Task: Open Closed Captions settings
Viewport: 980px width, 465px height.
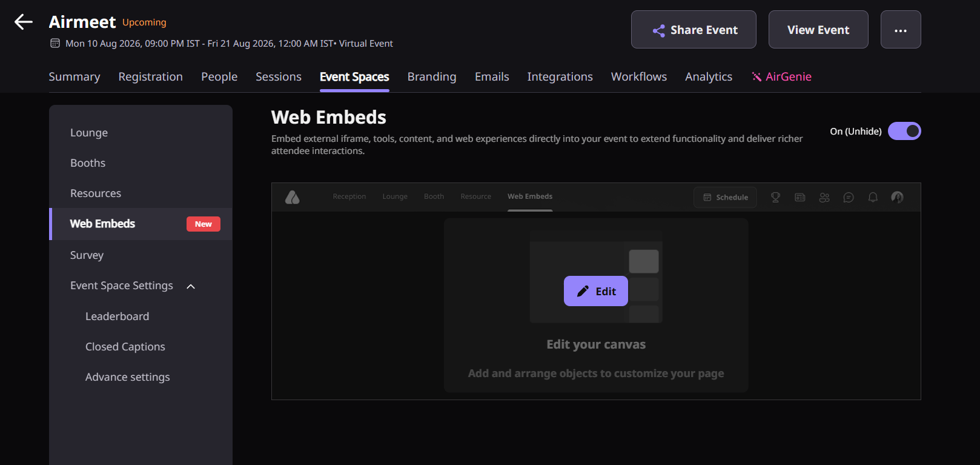Action: pyautogui.click(x=125, y=347)
